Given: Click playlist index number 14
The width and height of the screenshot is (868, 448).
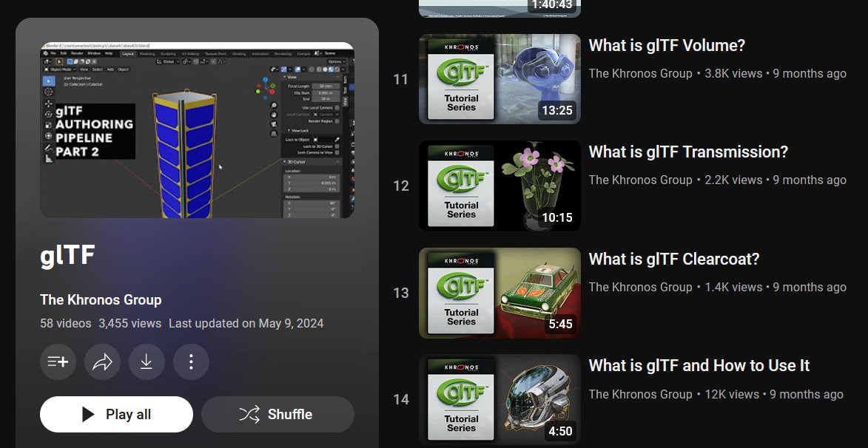Looking at the screenshot, I should coord(401,400).
